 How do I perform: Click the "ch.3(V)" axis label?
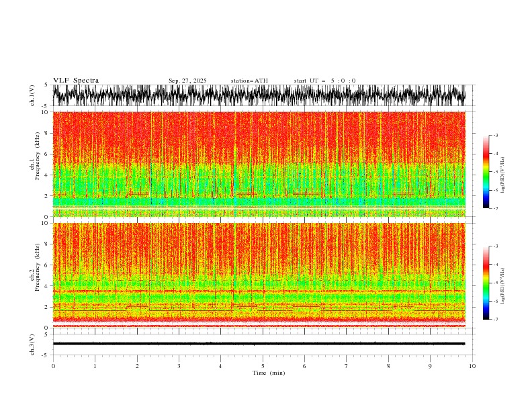(x=32, y=345)
